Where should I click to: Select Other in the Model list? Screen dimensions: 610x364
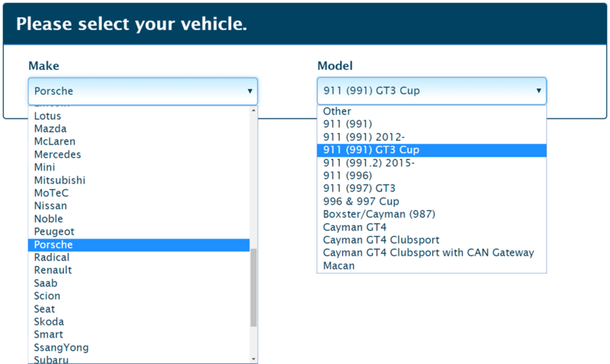432,111
